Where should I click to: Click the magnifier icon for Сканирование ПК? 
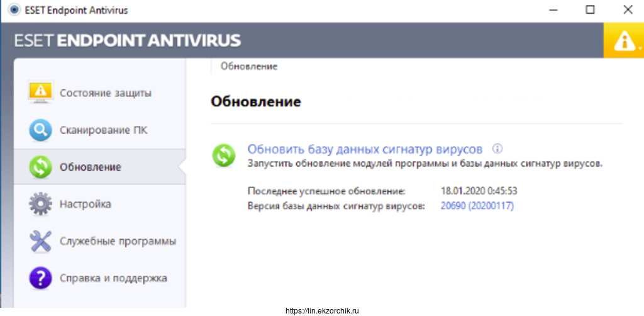[41, 130]
